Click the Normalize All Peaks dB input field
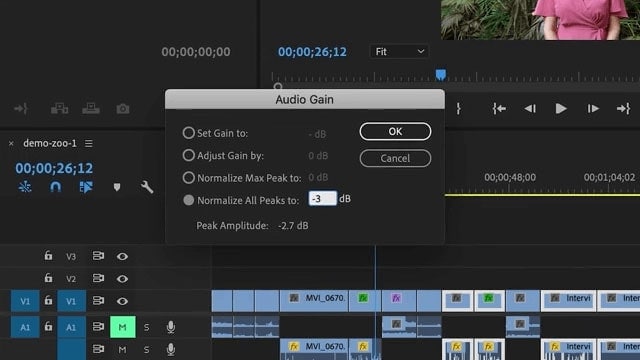This screenshot has width=640, height=360. (322, 198)
